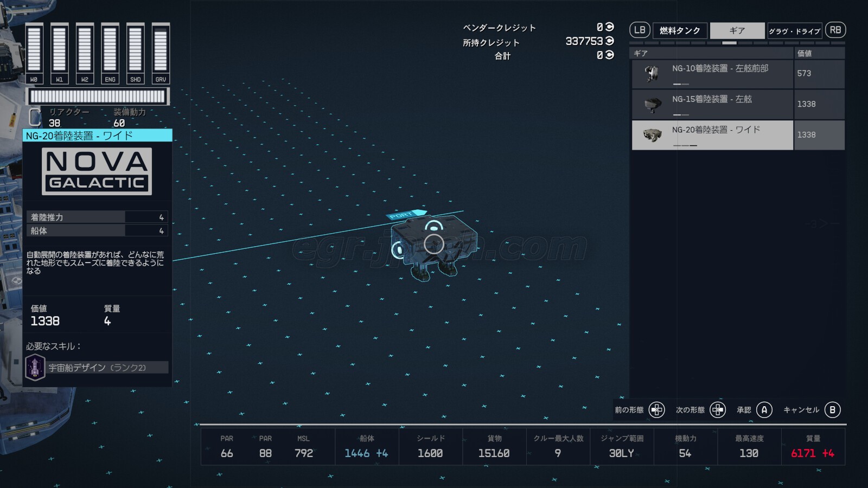868x488 pixels.
Task: Switch to the 燃料タンク tab
Action: pyautogui.click(x=680, y=30)
